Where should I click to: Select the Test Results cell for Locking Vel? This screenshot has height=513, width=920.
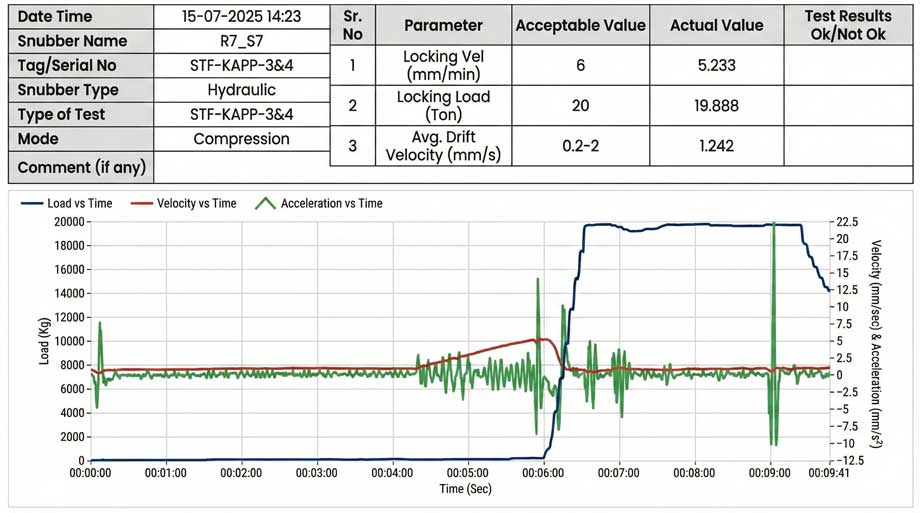pos(848,67)
